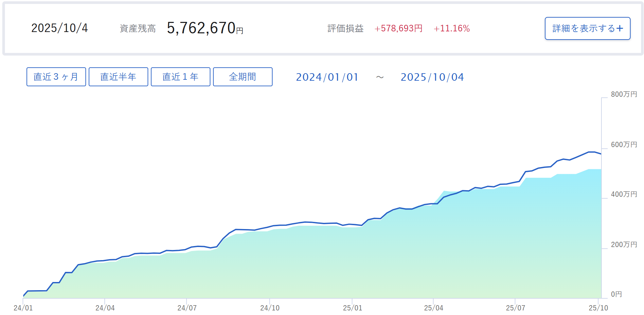Select 全期間 to view all history

point(242,77)
